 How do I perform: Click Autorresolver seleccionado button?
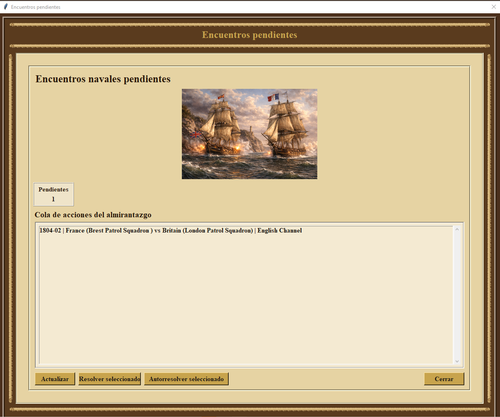186,379
